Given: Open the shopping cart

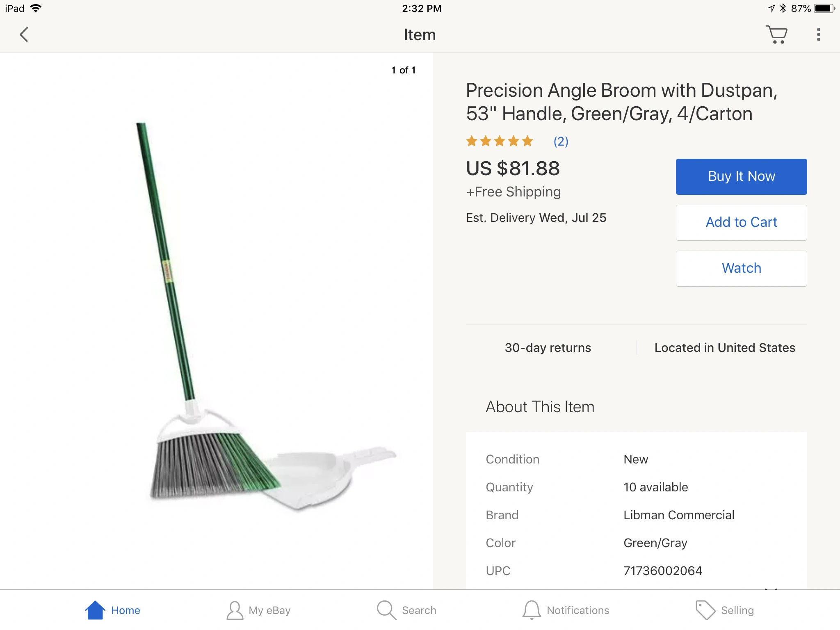Looking at the screenshot, I should coord(776,35).
